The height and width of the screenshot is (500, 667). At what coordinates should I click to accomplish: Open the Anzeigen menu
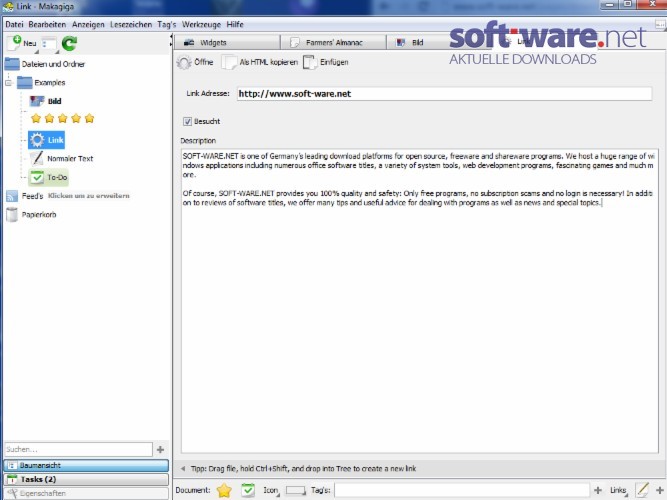(88, 25)
